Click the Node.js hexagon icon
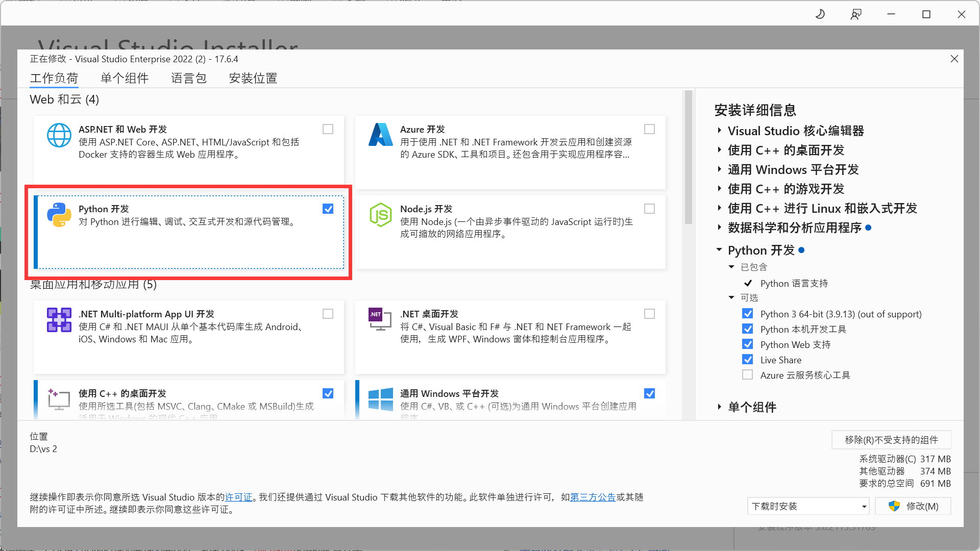 click(x=380, y=214)
